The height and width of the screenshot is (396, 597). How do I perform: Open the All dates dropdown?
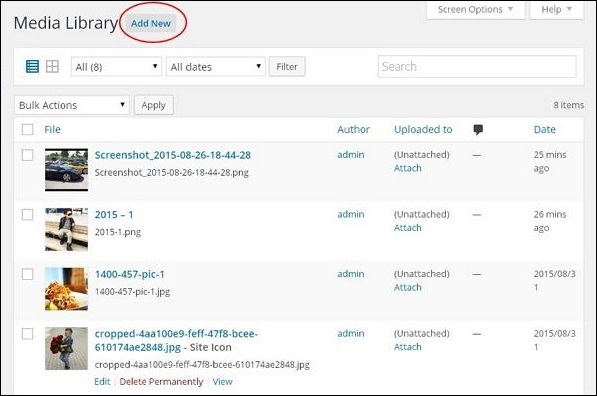click(215, 67)
